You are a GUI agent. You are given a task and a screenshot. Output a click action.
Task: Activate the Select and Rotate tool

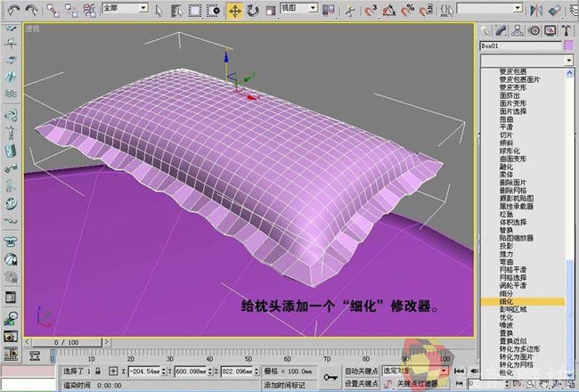[x=253, y=11]
